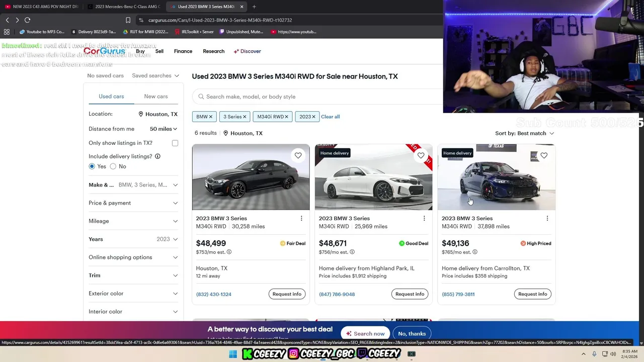644x362 pixels.
Task: Click info icon beside $756/mo est.
Action: 352,252
